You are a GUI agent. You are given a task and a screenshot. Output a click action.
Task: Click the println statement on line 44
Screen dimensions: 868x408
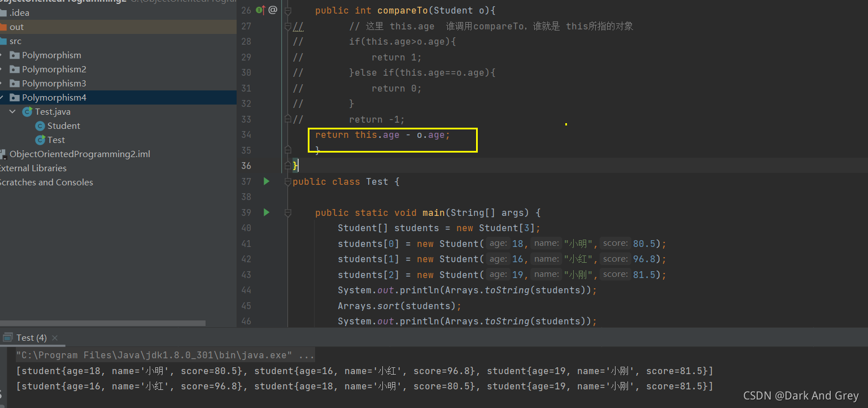point(467,290)
